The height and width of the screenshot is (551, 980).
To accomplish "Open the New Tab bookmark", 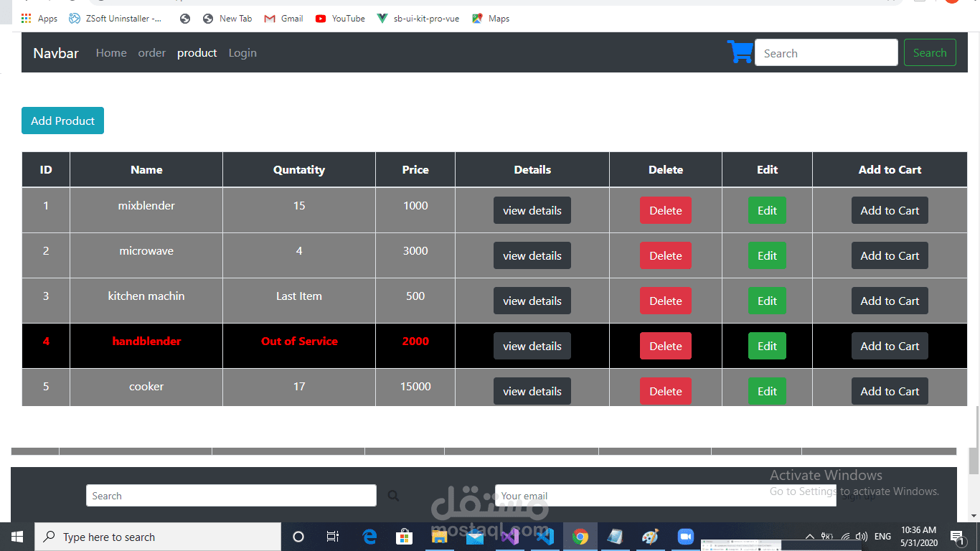I will [x=227, y=19].
